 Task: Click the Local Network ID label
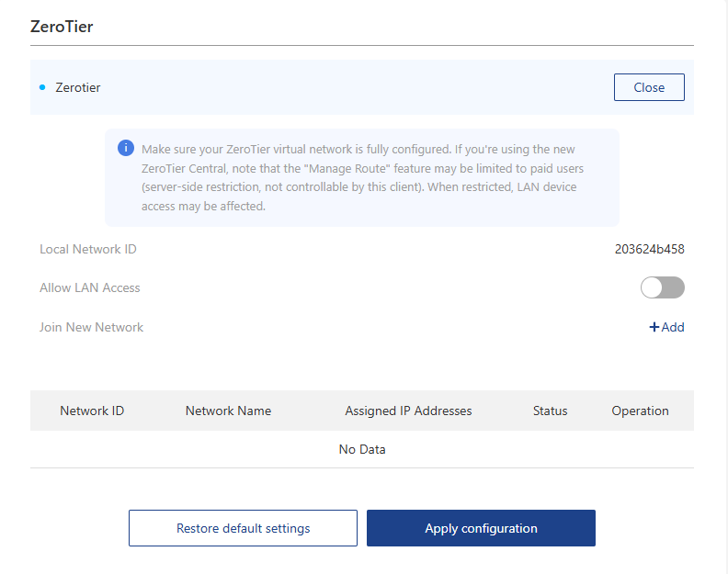(87, 249)
